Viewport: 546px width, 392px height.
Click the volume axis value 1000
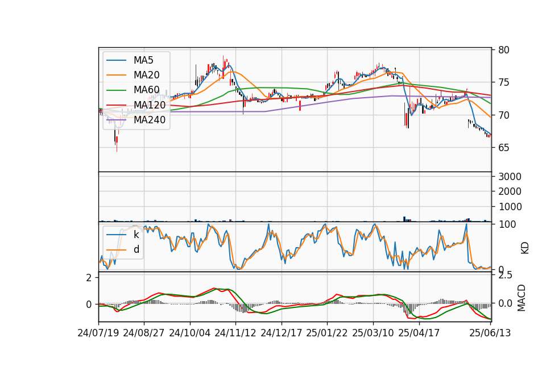click(510, 207)
